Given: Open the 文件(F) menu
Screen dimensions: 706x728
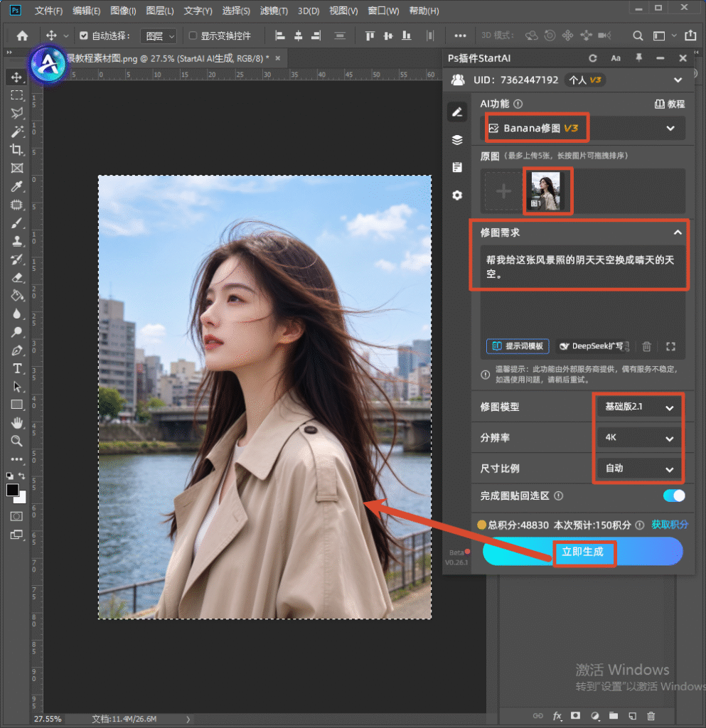Looking at the screenshot, I should (x=48, y=11).
